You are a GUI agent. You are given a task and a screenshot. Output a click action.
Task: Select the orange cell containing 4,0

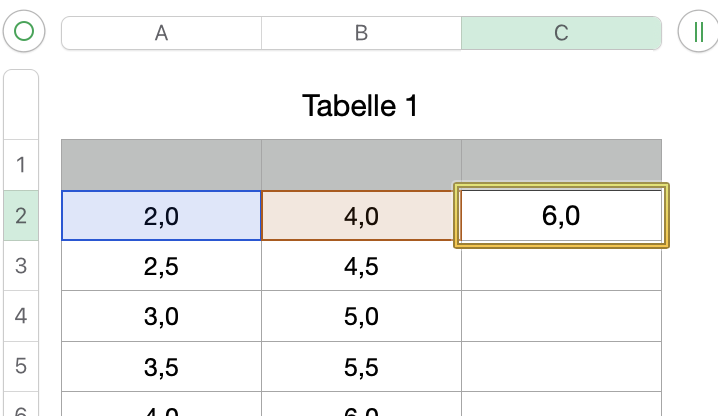(361, 216)
